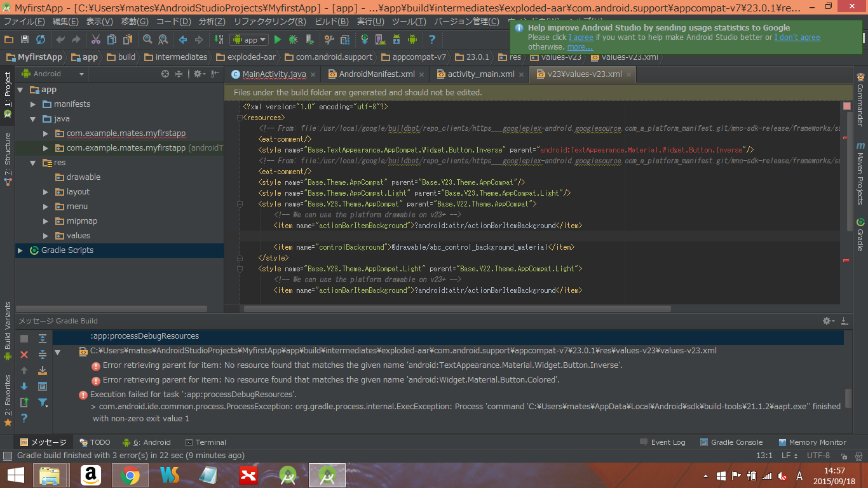This screenshot has height=488, width=868.
Task: Click the Copy icon in the toolbar
Action: pos(112,39)
